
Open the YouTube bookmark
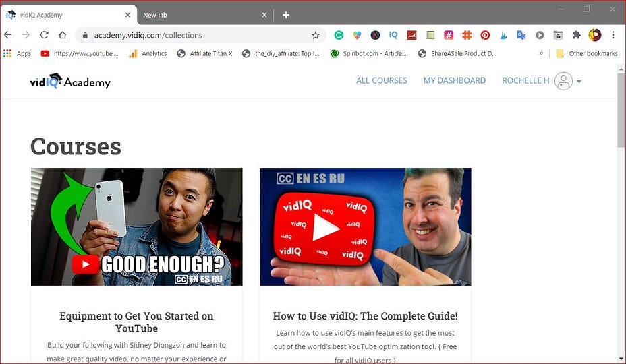[80, 53]
